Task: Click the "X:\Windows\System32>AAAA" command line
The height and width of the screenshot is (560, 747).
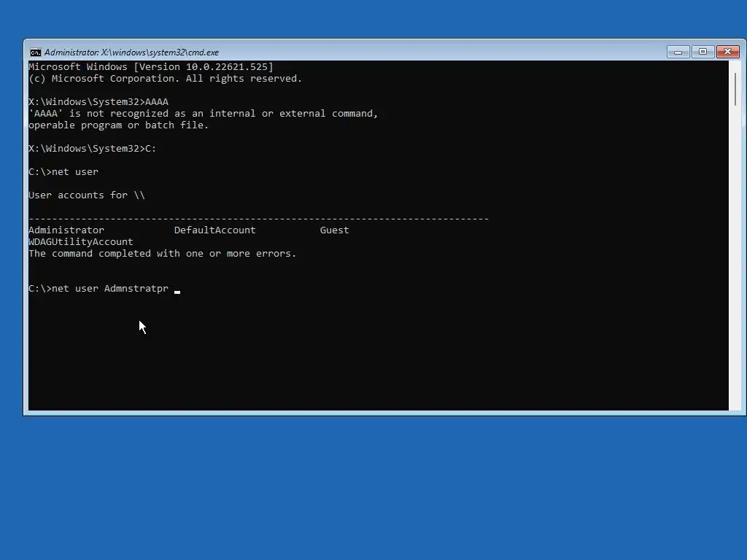Action: pos(98,102)
